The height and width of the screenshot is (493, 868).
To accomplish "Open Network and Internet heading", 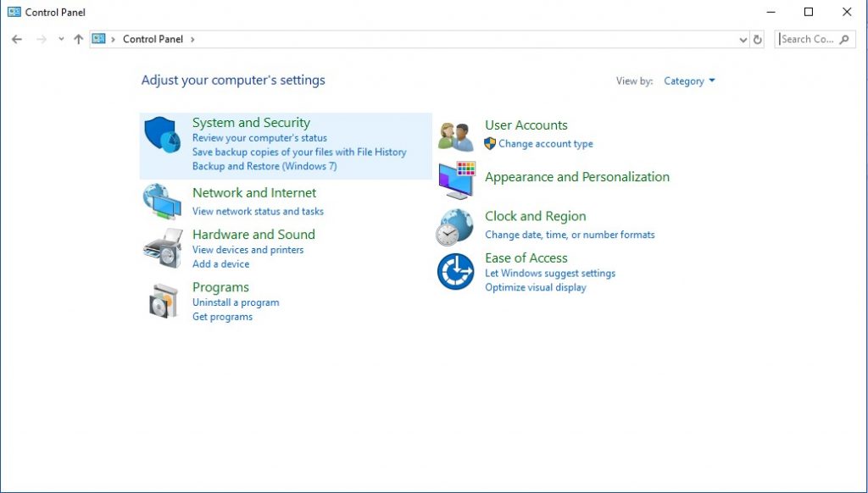I will (x=254, y=192).
